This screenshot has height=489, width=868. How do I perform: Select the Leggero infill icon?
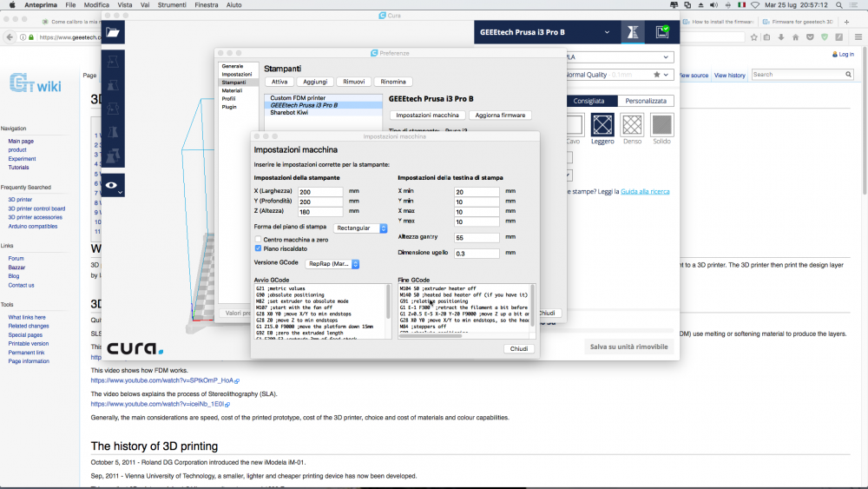coord(602,125)
